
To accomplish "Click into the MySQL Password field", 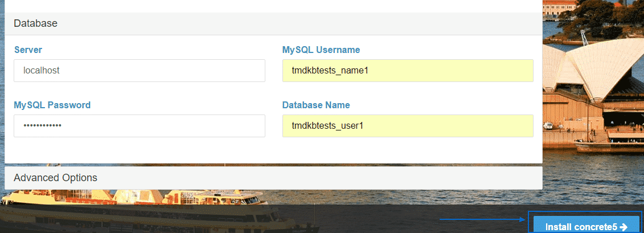I will click(139, 126).
